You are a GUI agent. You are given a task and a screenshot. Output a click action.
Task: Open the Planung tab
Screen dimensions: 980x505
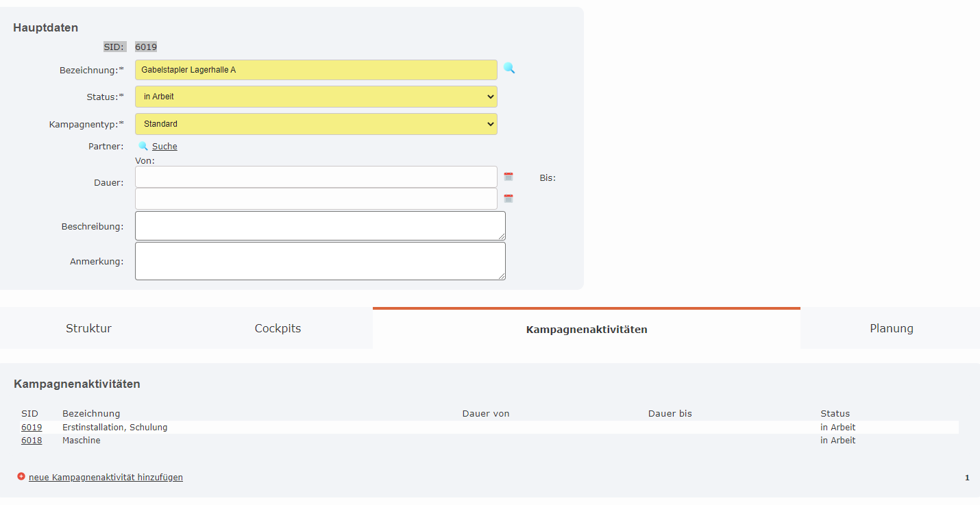tap(891, 328)
